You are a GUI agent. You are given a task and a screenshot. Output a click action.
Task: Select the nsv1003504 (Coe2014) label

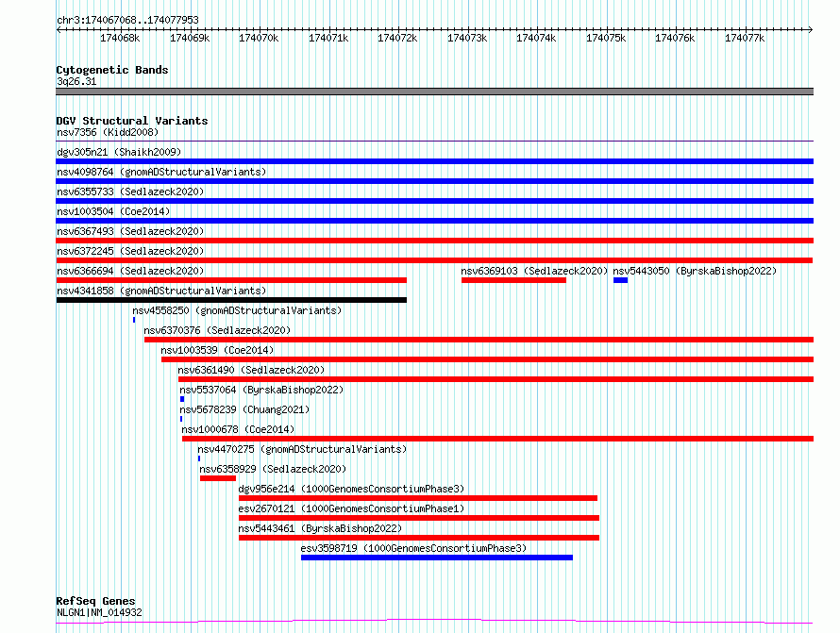coord(113,211)
